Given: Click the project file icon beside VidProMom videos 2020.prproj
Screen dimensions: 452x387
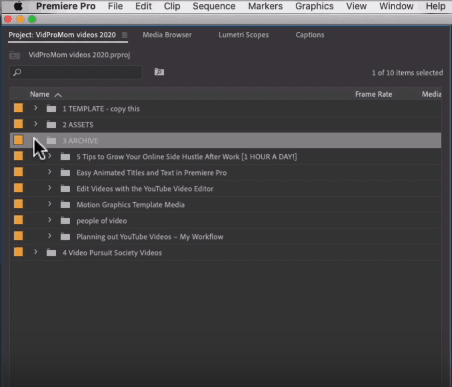Looking at the screenshot, I should pyautogui.click(x=15, y=55).
